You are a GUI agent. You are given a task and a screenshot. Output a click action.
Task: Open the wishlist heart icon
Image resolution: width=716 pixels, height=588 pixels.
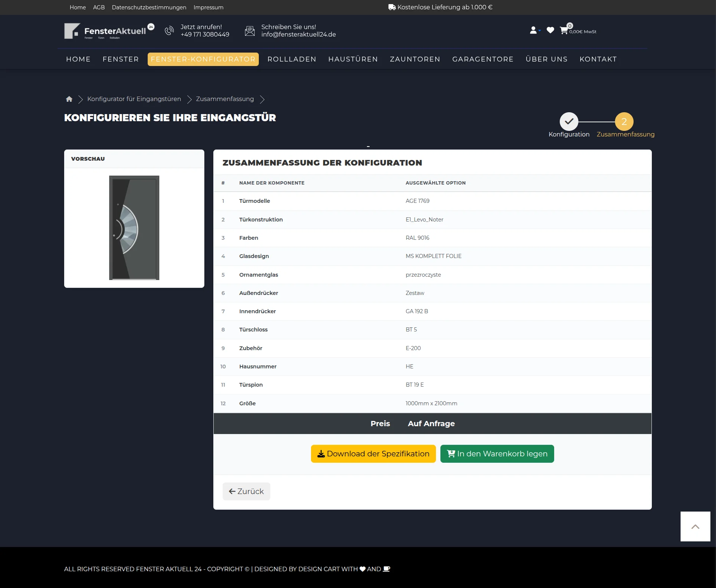550,30
